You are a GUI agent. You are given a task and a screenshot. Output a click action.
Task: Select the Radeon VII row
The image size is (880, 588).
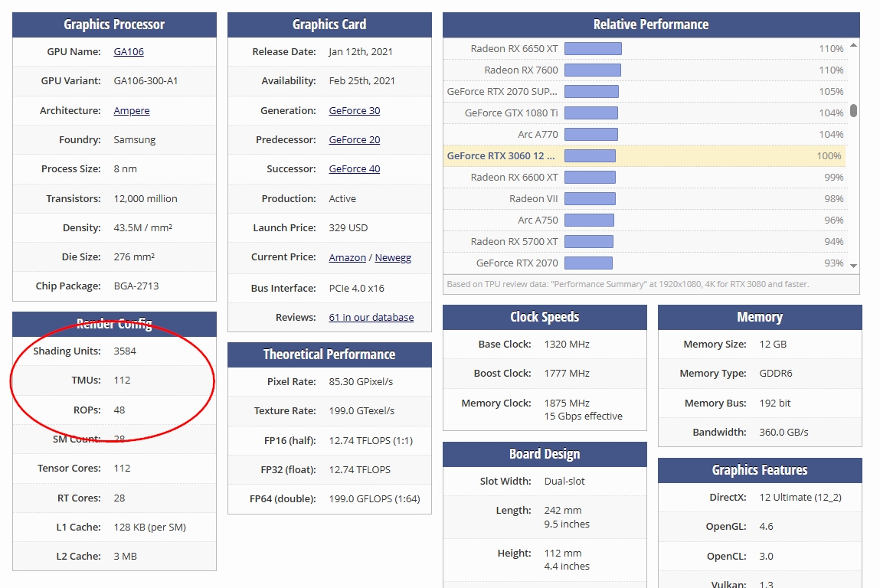click(645, 198)
